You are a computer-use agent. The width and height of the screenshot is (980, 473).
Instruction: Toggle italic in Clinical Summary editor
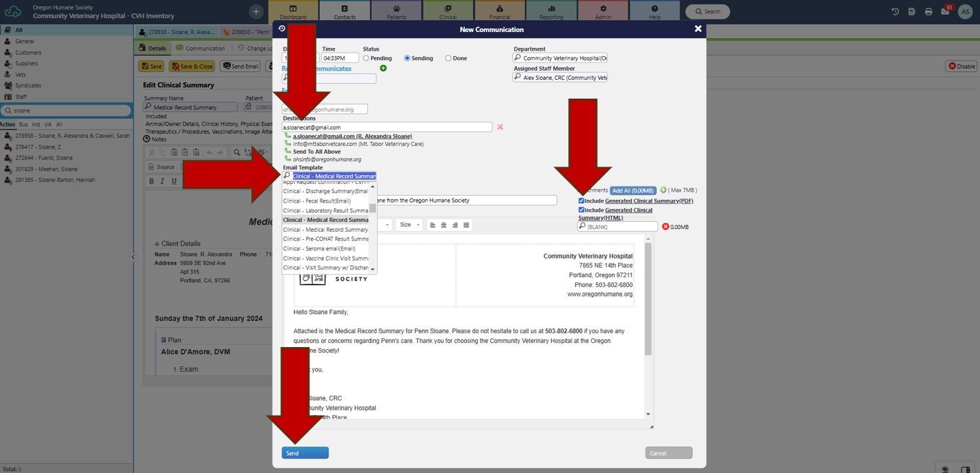162,181
